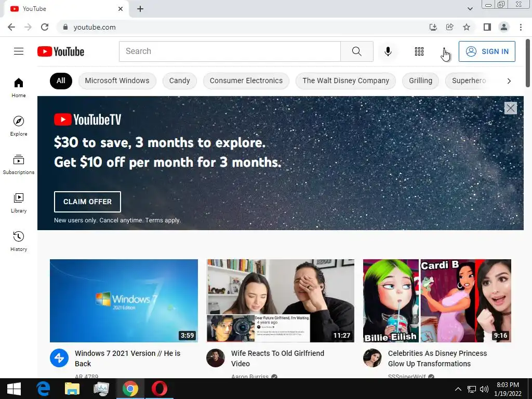The width and height of the screenshot is (532, 399).
Task: Dismiss the YouTube TV banner ad
Action: click(x=510, y=108)
